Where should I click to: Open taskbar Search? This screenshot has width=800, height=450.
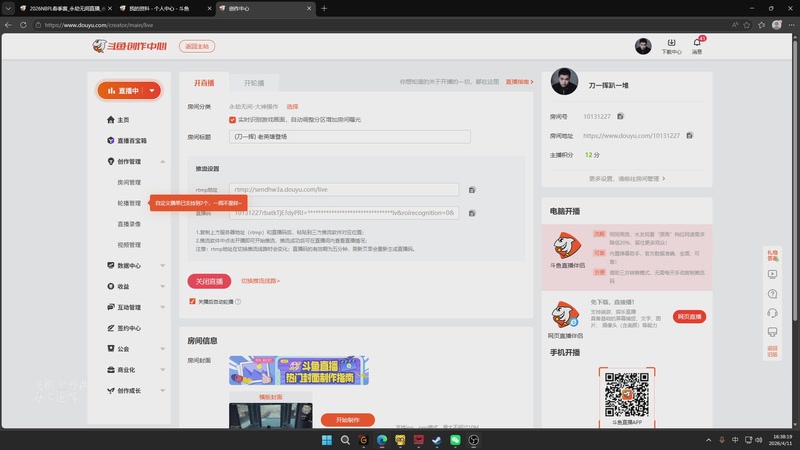pyautogui.click(x=345, y=440)
